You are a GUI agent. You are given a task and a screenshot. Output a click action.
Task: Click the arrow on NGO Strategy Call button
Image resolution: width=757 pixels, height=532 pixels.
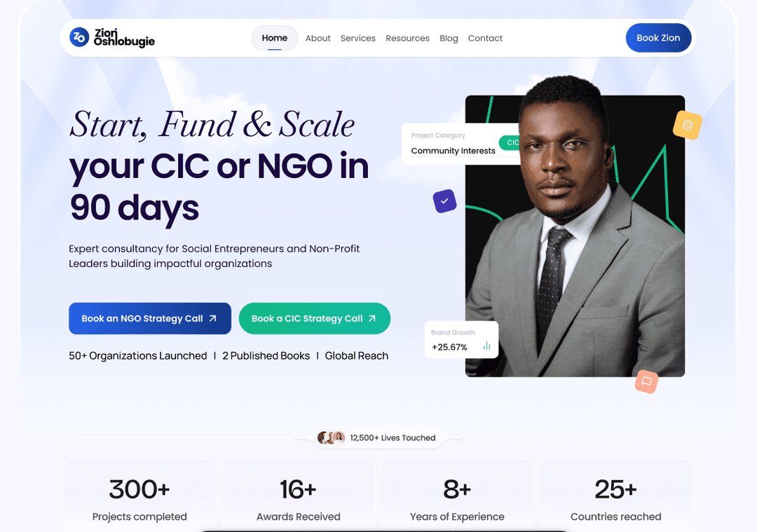pos(213,318)
